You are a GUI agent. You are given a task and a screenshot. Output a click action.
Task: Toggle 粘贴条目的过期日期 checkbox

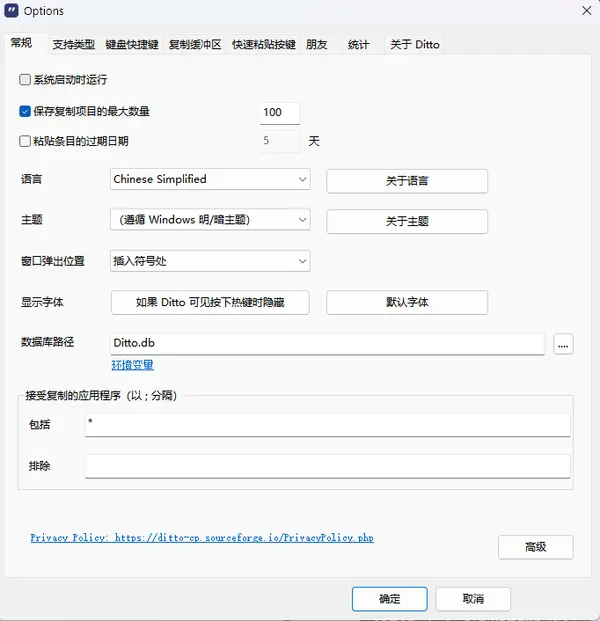25,141
